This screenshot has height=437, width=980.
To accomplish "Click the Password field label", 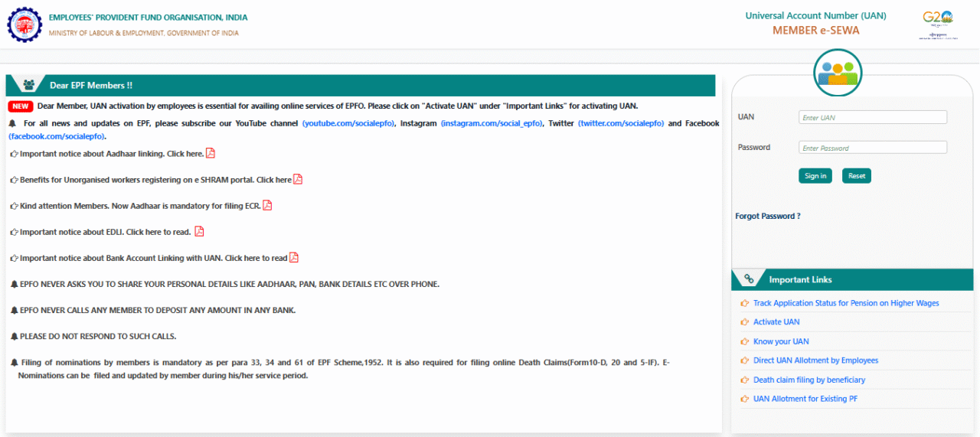I will pos(754,147).
